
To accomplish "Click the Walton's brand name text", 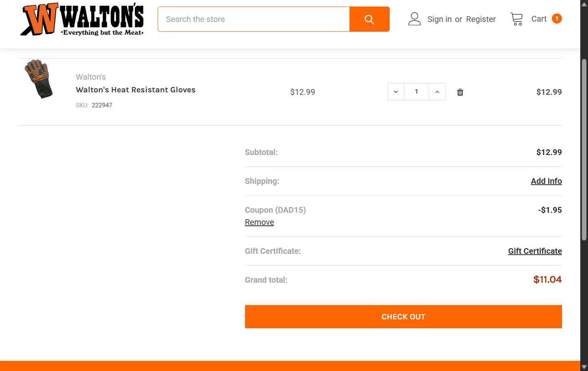I will click(x=91, y=77).
